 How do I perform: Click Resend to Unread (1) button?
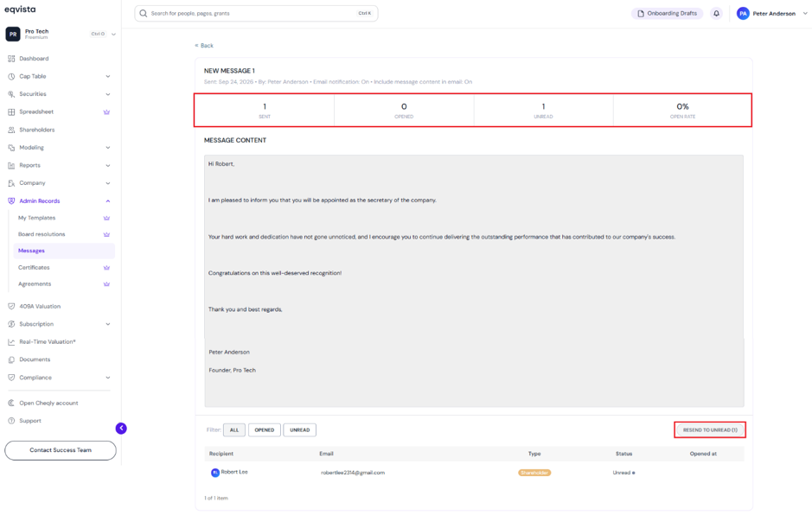point(710,430)
